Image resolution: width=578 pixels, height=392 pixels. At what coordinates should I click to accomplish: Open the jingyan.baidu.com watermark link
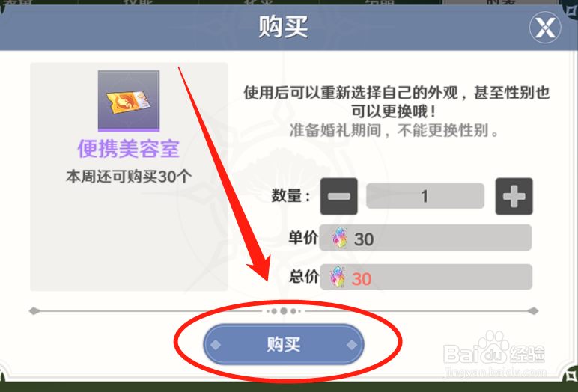[x=495, y=372]
